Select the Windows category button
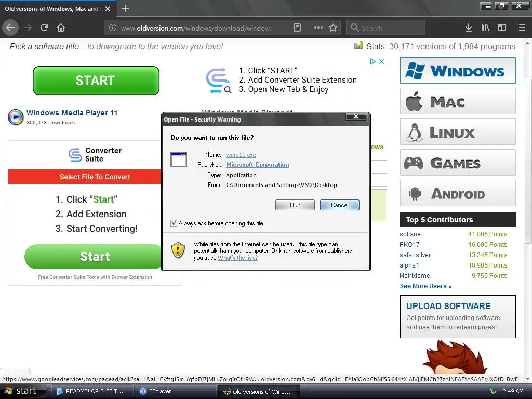532x399 pixels. tap(458, 71)
